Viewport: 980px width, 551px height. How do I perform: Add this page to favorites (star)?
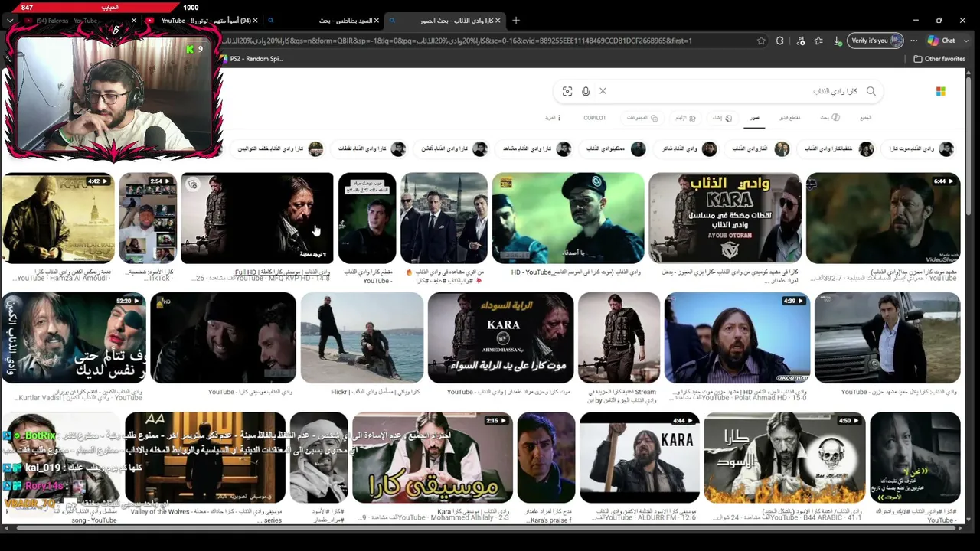click(x=761, y=41)
